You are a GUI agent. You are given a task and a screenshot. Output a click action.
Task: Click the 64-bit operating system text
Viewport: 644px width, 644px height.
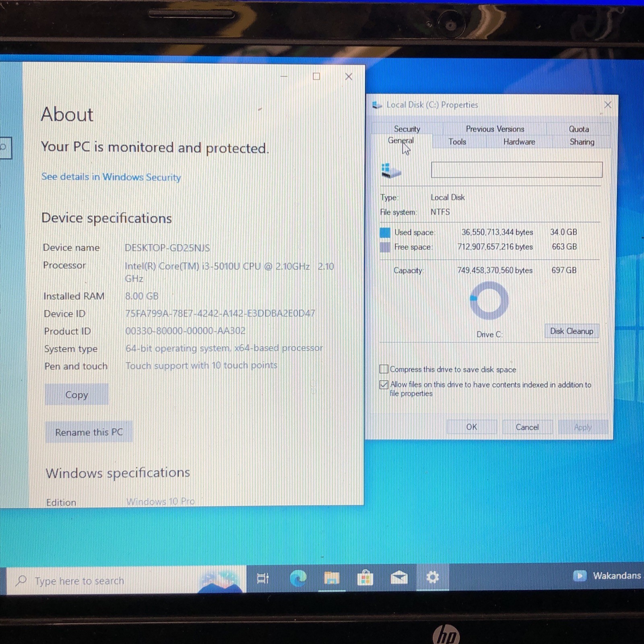[224, 348]
